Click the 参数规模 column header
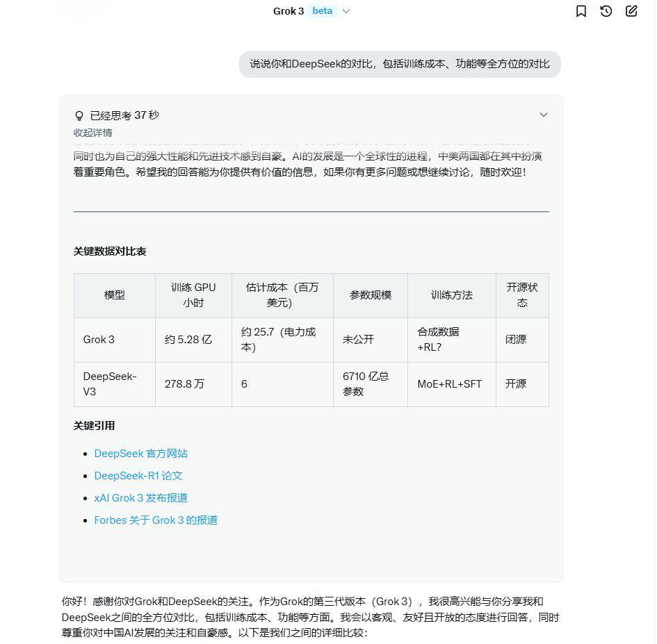657x644 pixels. point(371,295)
